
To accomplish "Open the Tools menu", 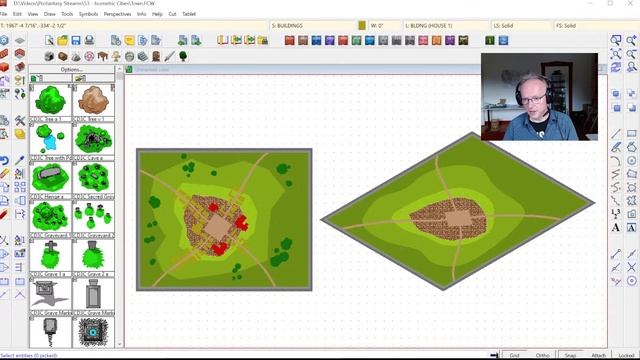I will (67, 14).
